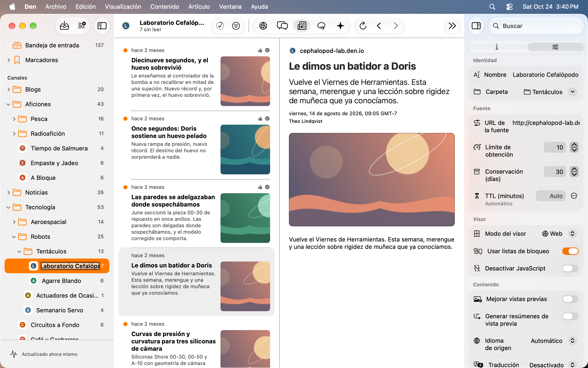588x368 pixels.
Task: Toggle the right inspector panel icon
Action: [476, 26]
